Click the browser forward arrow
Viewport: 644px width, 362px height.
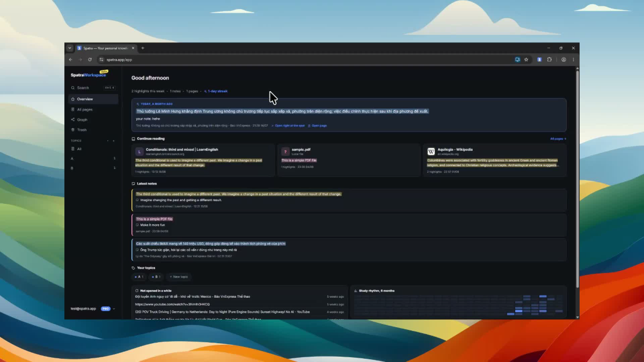[x=80, y=60]
